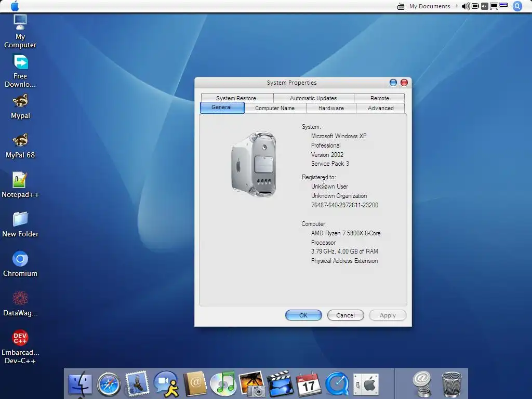This screenshot has height=399, width=532.
Task: Click the text Service Pack 3
Action: click(330, 164)
